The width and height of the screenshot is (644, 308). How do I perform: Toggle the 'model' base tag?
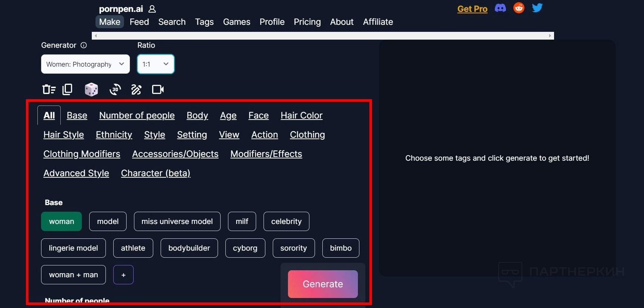108,221
